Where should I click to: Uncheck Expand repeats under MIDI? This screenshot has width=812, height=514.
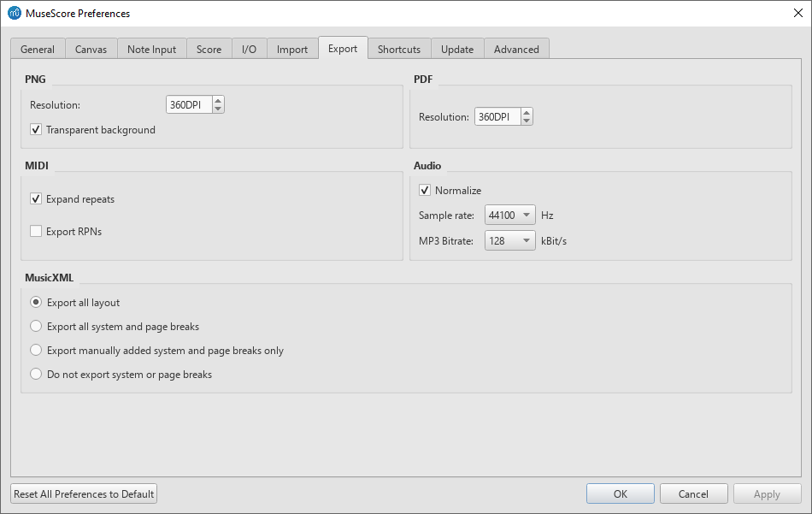[35, 198]
